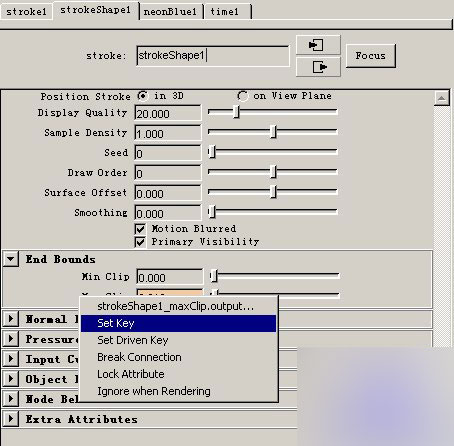Open the time1 tab
This screenshot has height=446, width=454.
[x=228, y=12]
